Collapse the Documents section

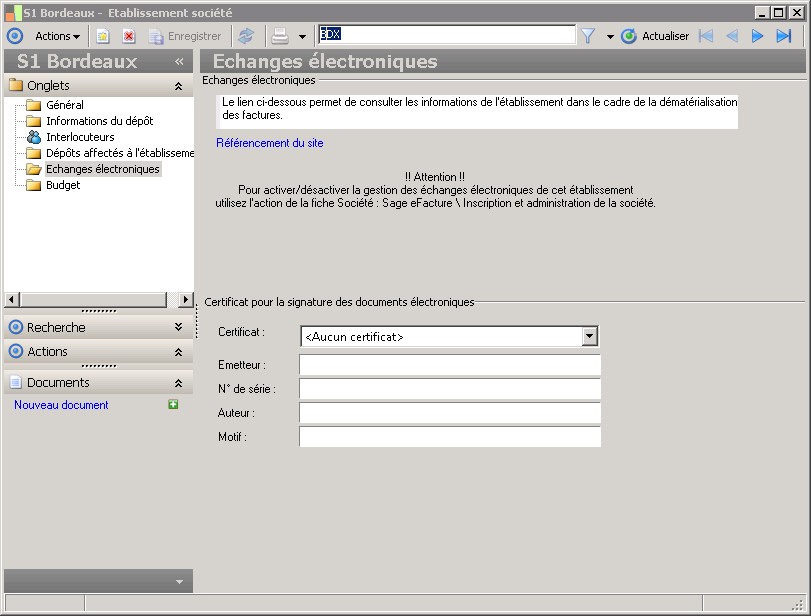coord(178,383)
